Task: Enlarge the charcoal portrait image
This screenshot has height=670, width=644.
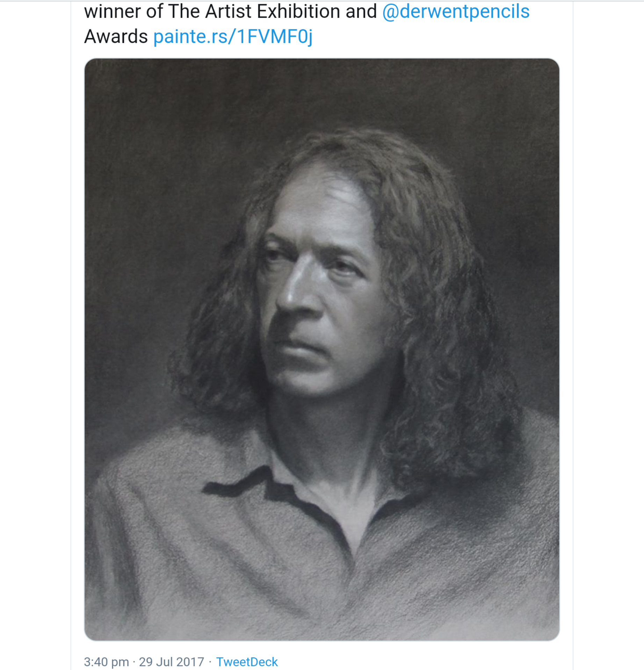Action: coord(321,350)
